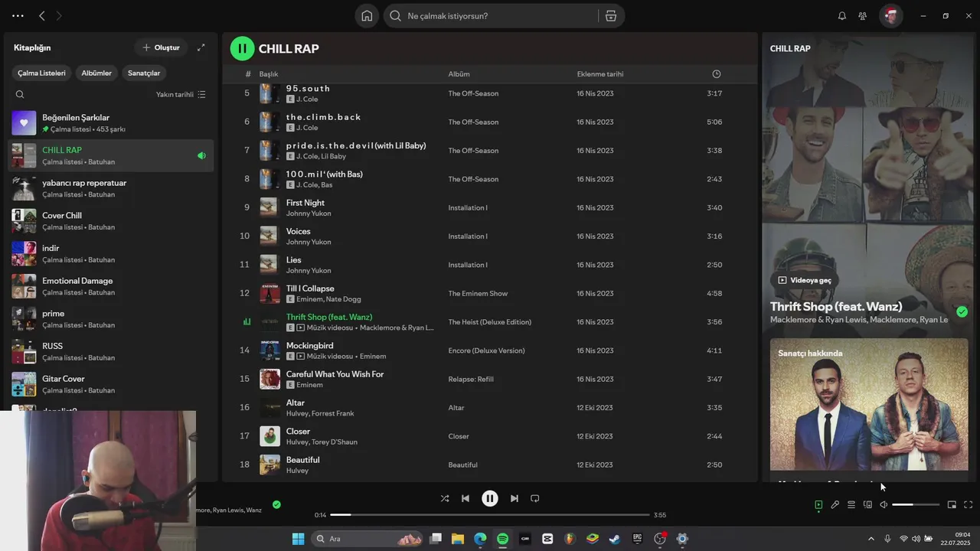Open the Gitar Cover playlist

[111, 384]
